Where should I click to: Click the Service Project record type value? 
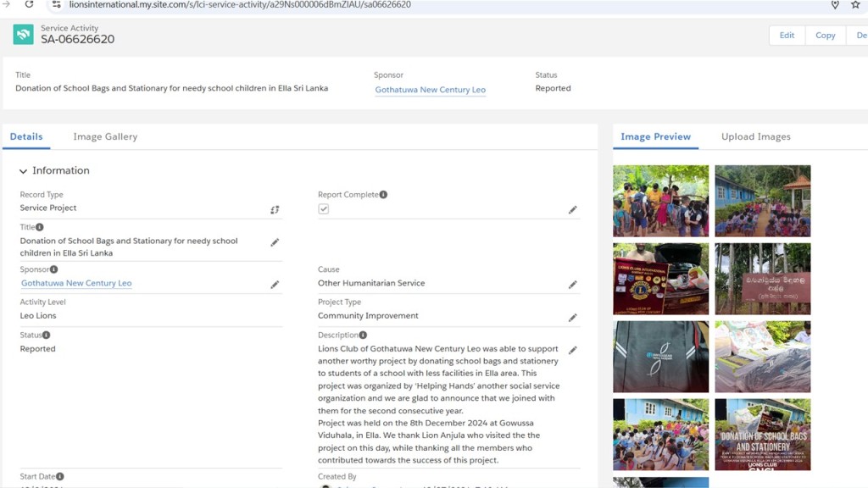tap(48, 208)
